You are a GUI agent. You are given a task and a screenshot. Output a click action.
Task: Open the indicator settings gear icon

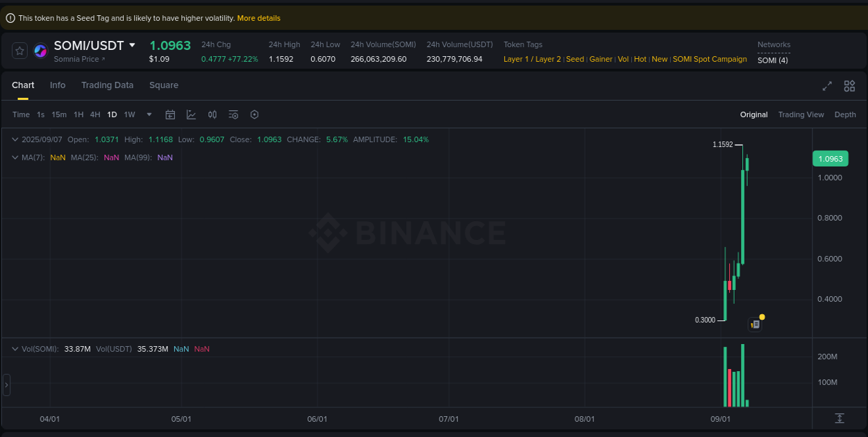click(233, 114)
